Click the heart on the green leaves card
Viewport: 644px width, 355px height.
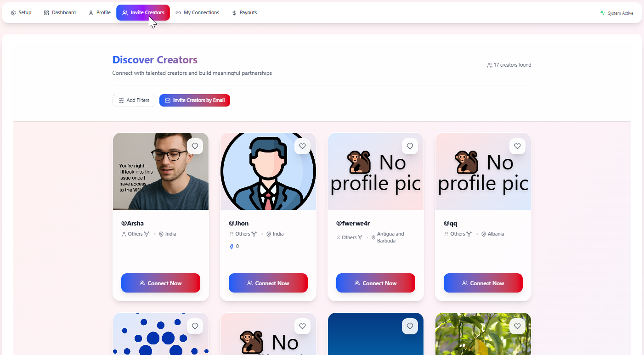coord(517,327)
